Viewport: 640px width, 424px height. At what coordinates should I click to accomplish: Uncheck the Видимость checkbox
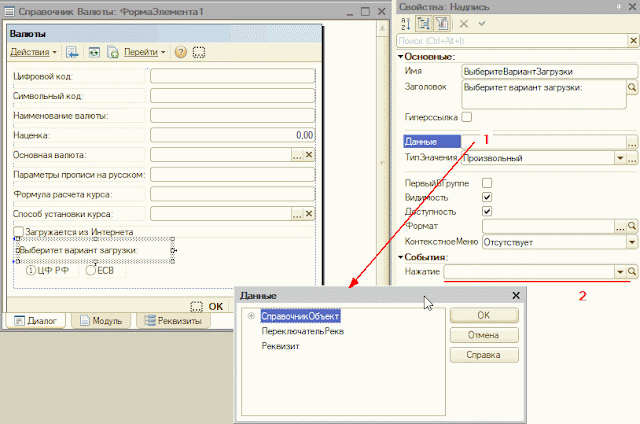(487, 197)
